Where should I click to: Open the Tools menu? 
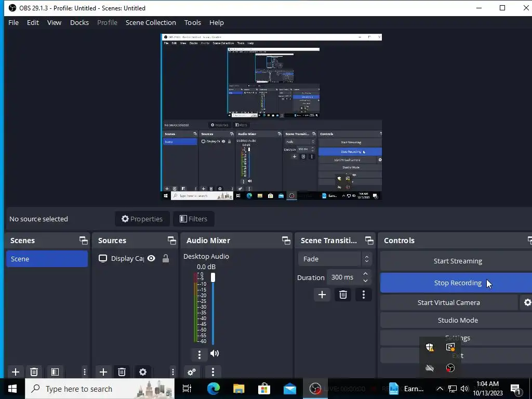coord(192,22)
